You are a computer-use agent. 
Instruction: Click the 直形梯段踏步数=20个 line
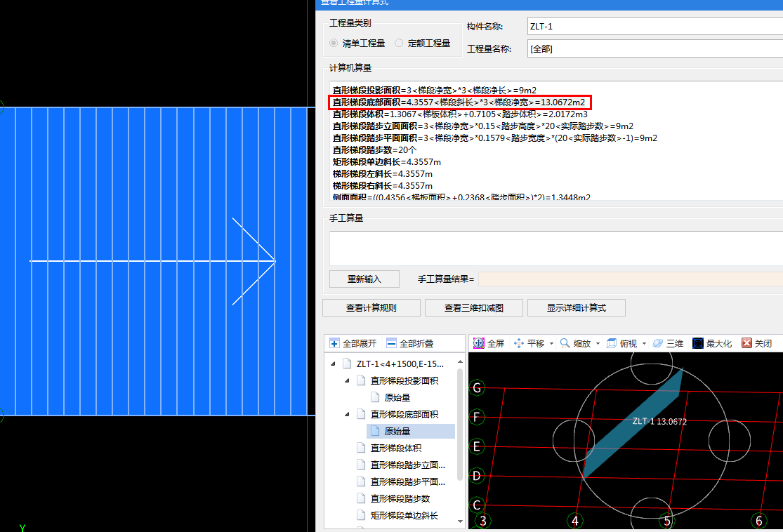(x=374, y=150)
